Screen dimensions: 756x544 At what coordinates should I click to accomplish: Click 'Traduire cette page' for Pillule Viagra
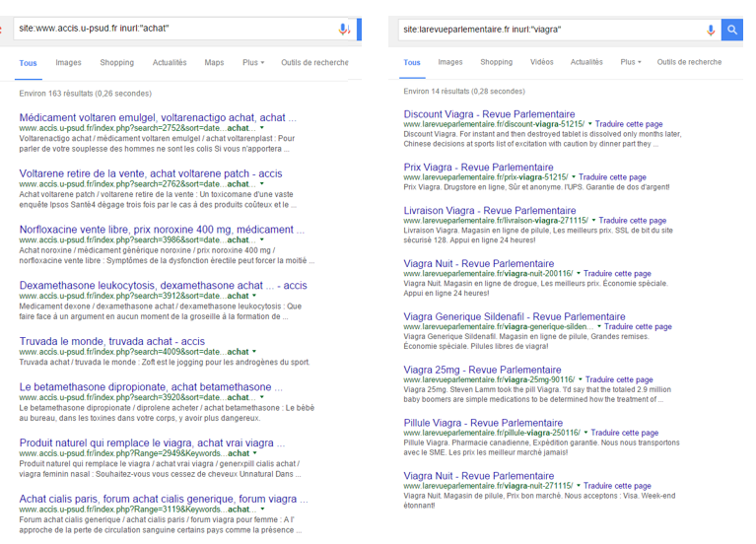click(624, 433)
